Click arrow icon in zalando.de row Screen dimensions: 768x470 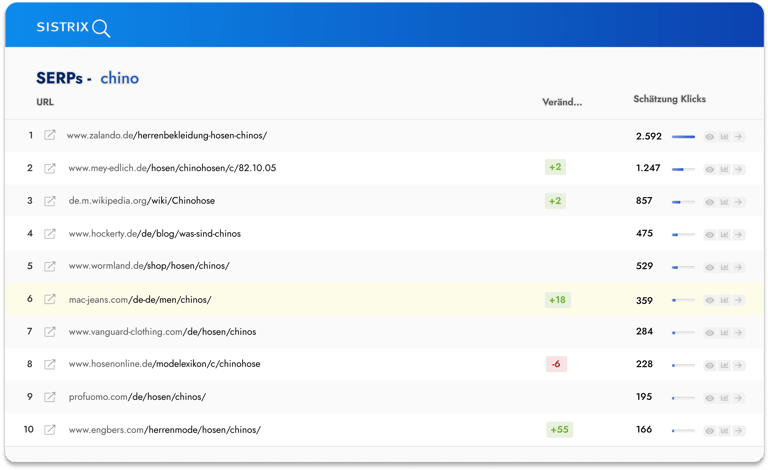(739, 137)
